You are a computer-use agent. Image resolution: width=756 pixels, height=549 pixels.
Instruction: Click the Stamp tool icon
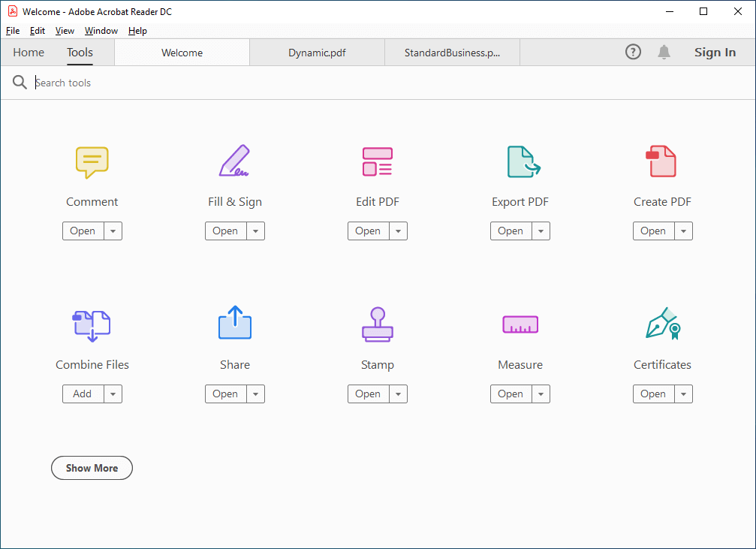(x=377, y=324)
